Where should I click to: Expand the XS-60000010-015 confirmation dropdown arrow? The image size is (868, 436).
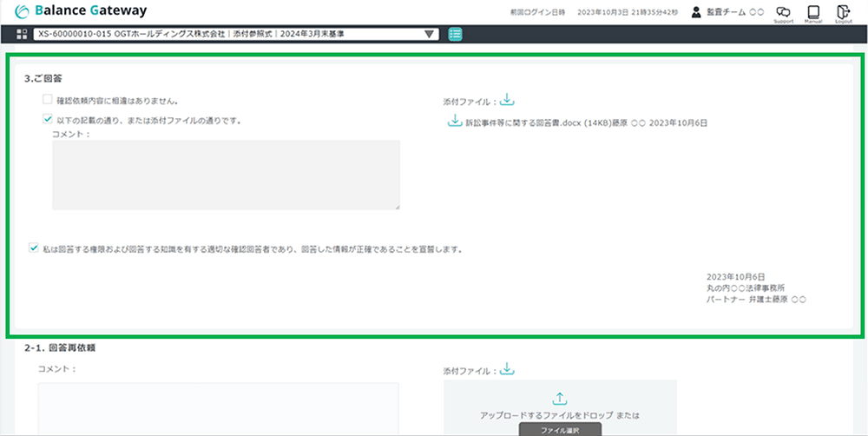click(x=430, y=35)
